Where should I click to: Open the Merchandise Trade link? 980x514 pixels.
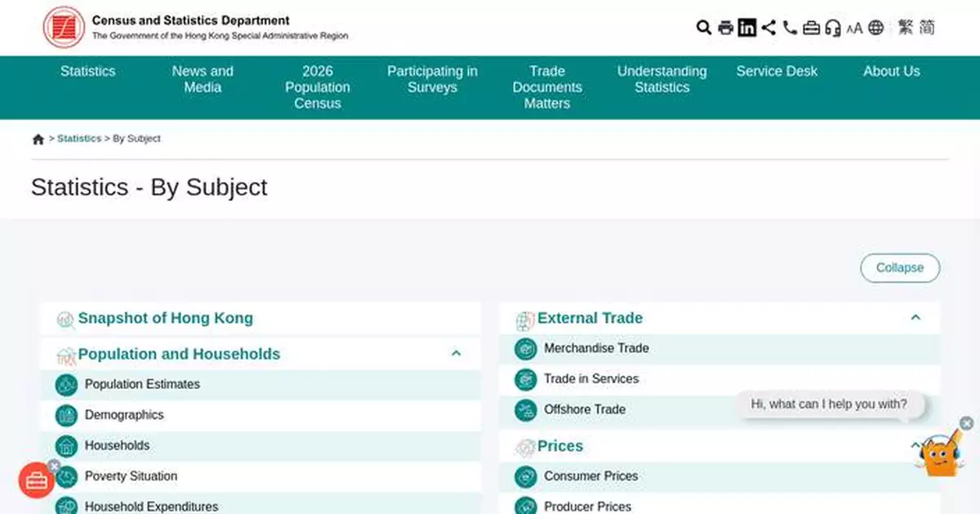coord(596,348)
